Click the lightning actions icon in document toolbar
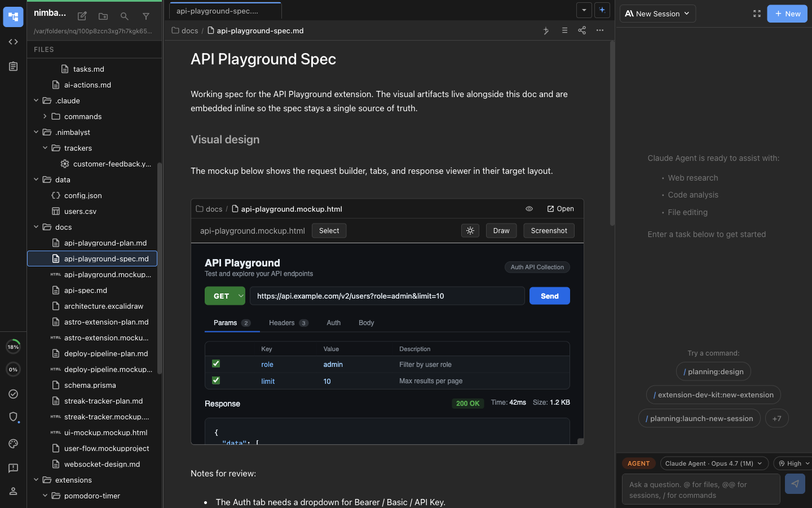This screenshot has height=508, width=812. 546,30
